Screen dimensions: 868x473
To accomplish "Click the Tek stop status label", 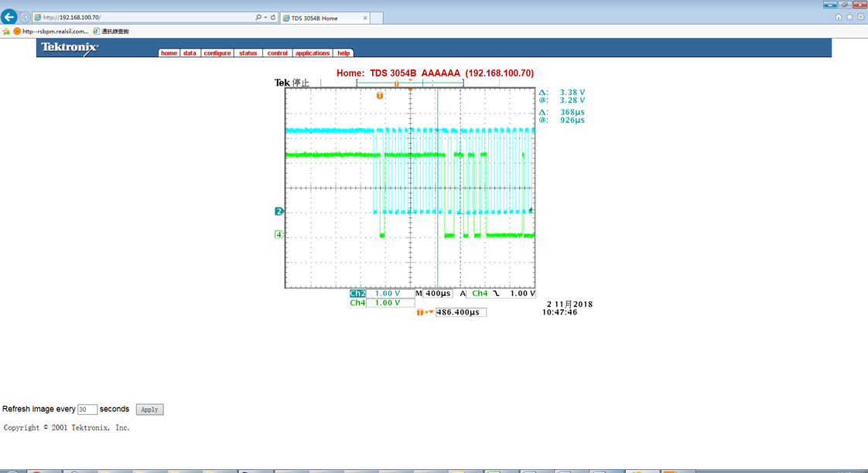I will pos(292,83).
